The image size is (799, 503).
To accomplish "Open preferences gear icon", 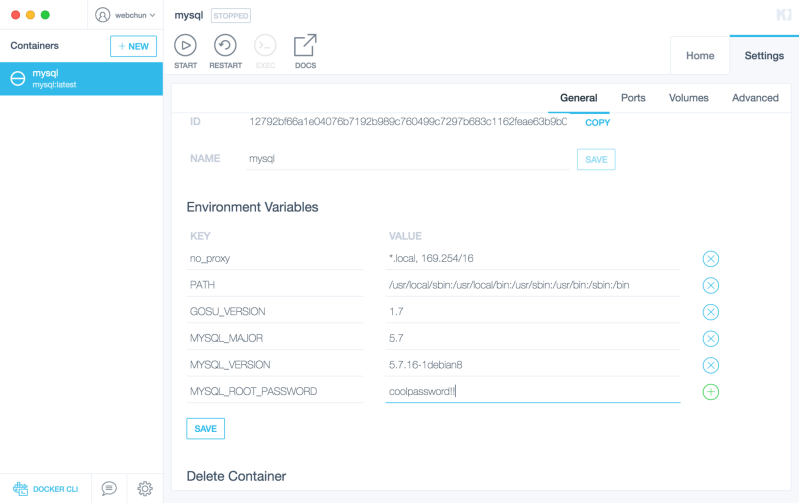I will (x=145, y=488).
